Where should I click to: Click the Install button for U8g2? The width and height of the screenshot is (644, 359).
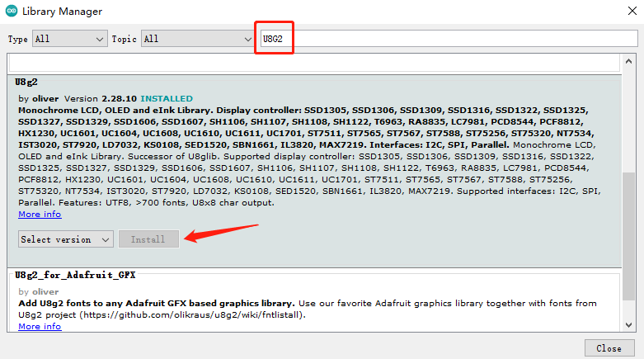pyautogui.click(x=148, y=239)
